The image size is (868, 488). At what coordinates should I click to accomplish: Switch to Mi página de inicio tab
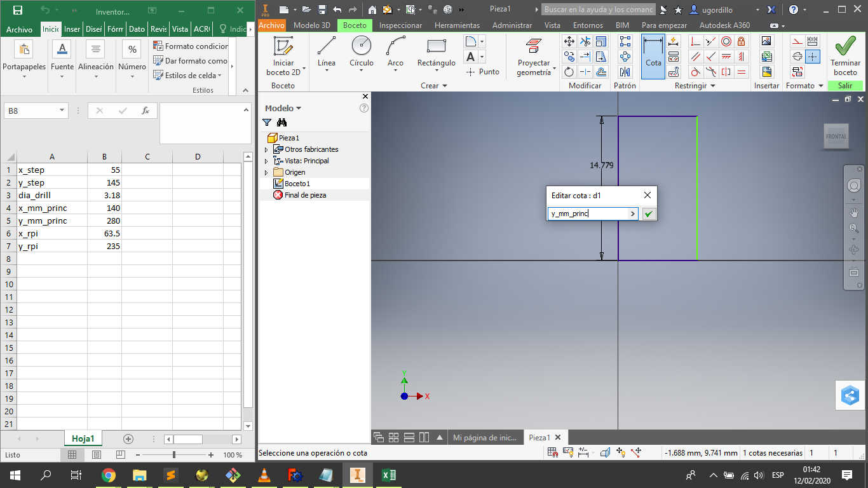tap(484, 438)
